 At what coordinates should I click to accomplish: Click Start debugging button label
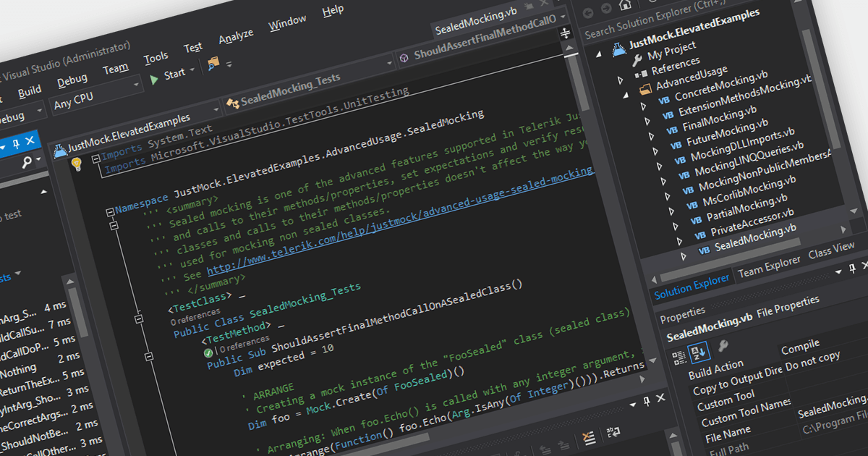pos(175,74)
